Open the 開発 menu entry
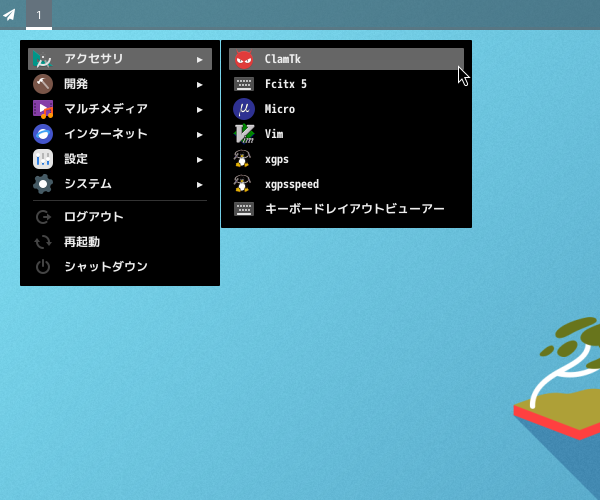600x500 pixels. click(x=120, y=84)
